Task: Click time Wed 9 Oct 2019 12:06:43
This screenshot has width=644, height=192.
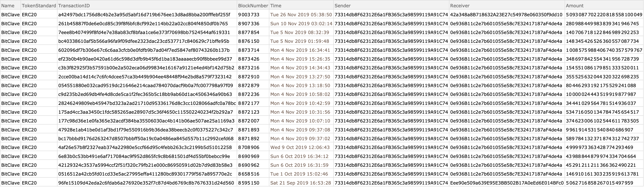Action: (300, 147)
